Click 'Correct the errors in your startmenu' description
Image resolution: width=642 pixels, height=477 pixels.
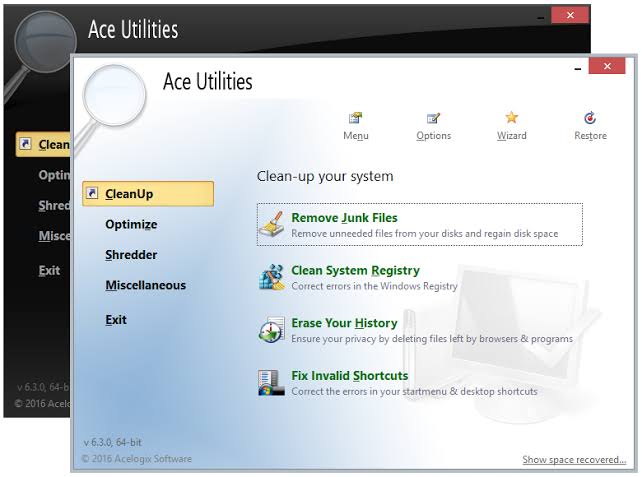click(x=414, y=391)
